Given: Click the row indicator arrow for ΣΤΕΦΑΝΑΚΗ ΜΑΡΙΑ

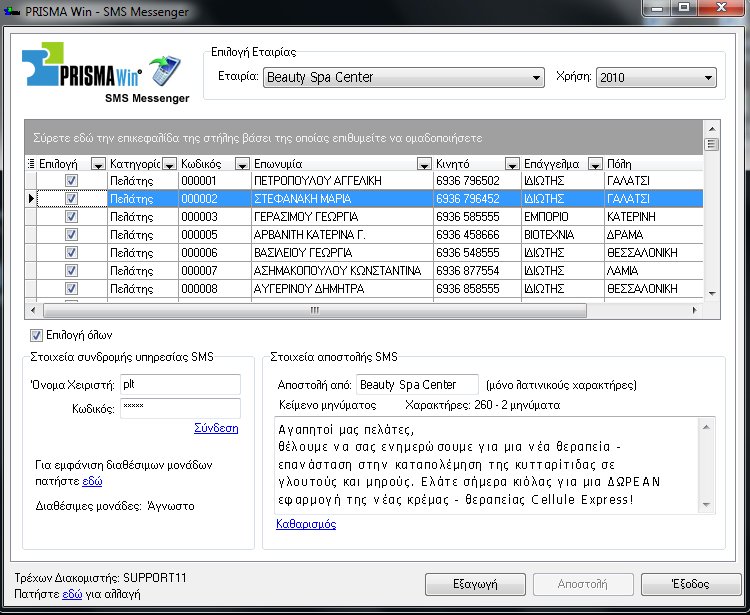Looking at the screenshot, I should (31, 198).
